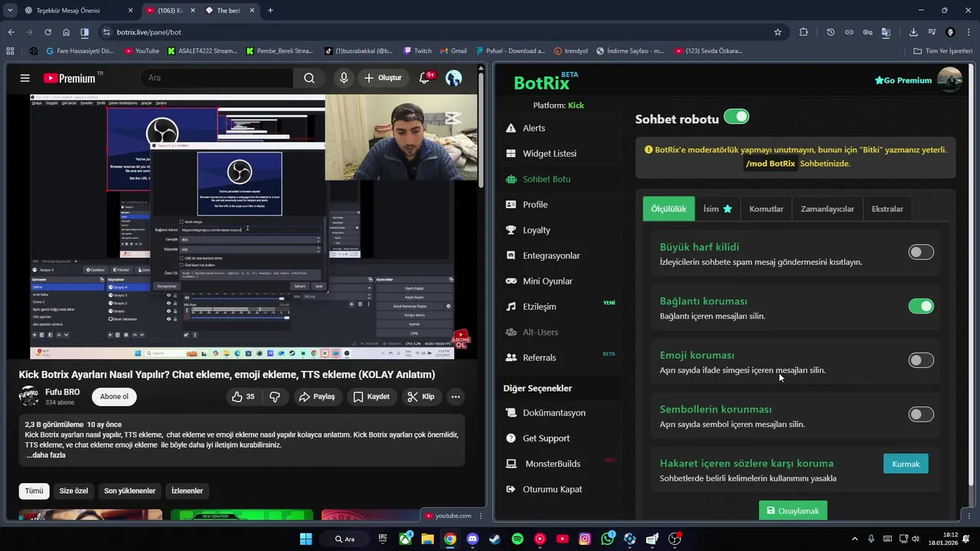Open Steam from the taskbar
Image resolution: width=980 pixels, height=551 pixels.
[x=495, y=539]
